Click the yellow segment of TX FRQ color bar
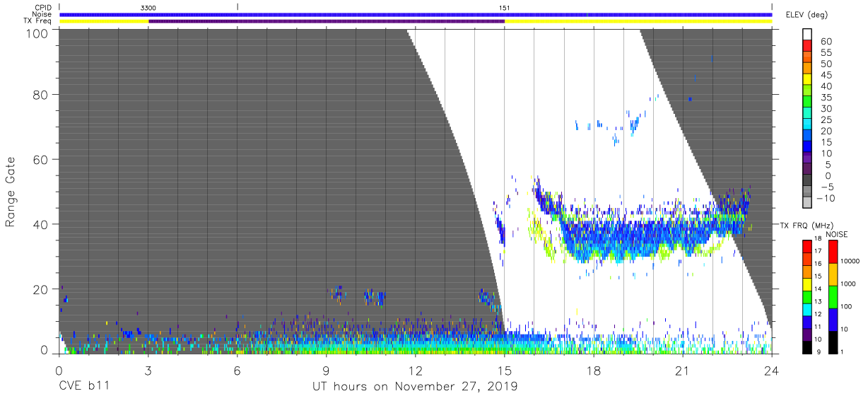The height and width of the screenshot is (401, 868). click(x=808, y=284)
